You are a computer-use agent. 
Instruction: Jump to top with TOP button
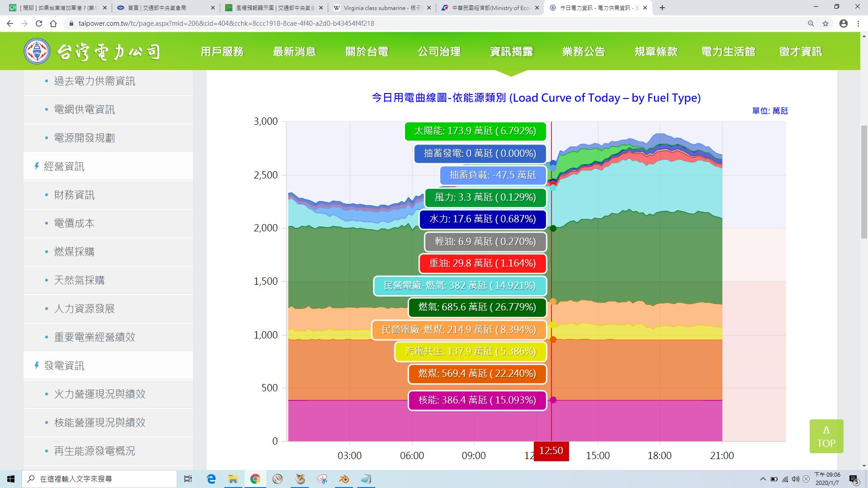coord(826,436)
